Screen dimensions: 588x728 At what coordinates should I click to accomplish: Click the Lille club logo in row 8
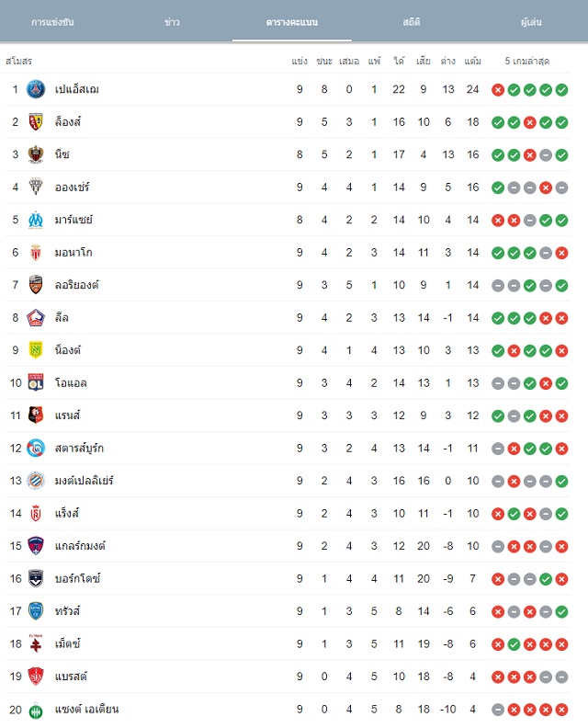(x=36, y=317)
